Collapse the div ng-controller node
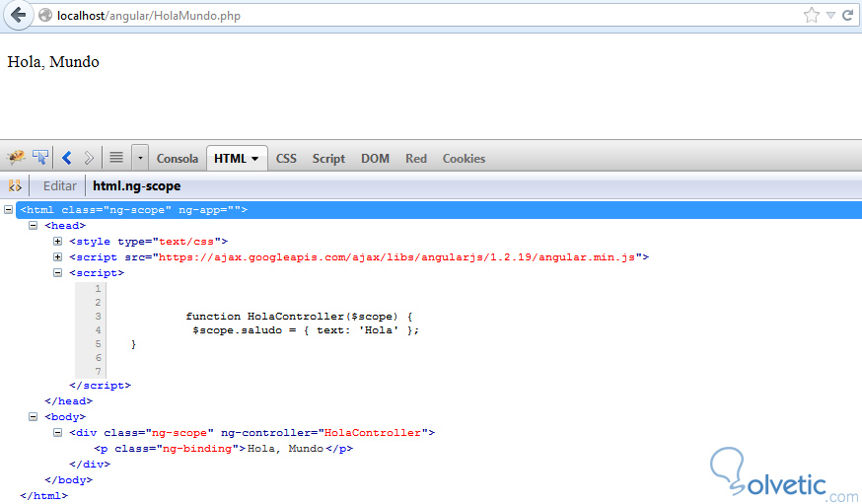 [x=58, y=433]
